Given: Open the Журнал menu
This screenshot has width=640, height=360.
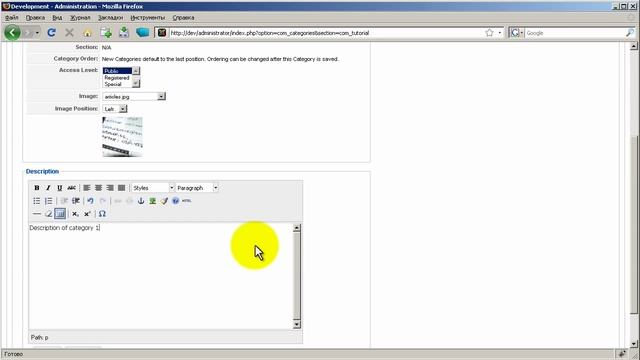Looking at the screenshot, I should tap(80, 18).
